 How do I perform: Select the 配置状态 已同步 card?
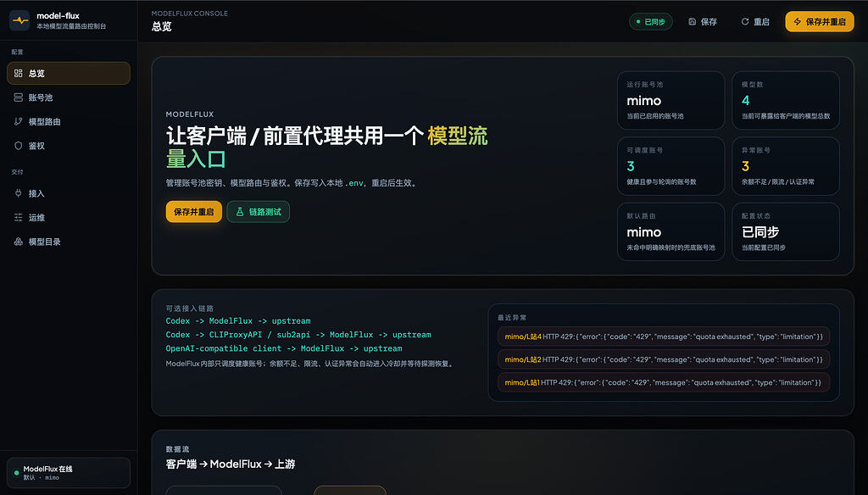coord(786,231)
